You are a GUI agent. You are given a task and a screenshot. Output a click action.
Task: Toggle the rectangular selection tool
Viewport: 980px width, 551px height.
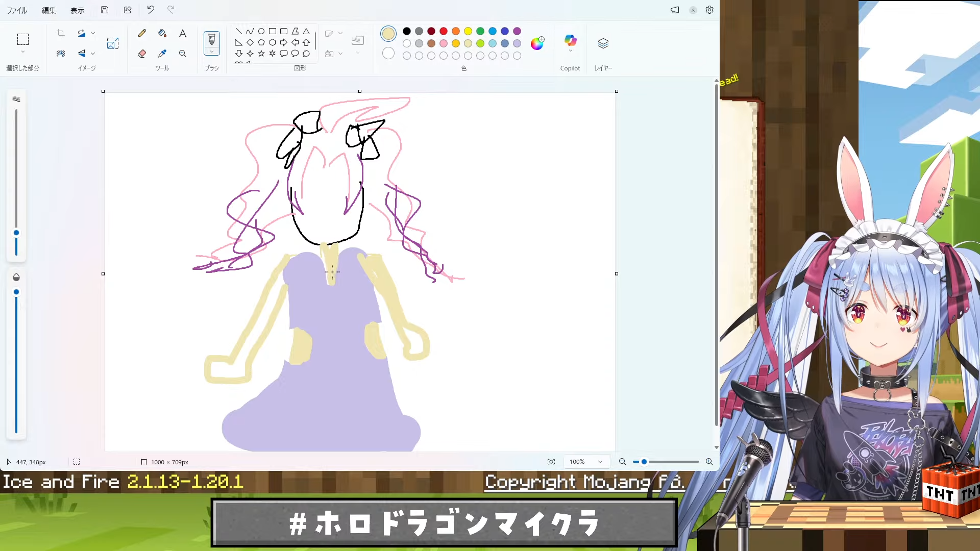(x=22, y=39)
